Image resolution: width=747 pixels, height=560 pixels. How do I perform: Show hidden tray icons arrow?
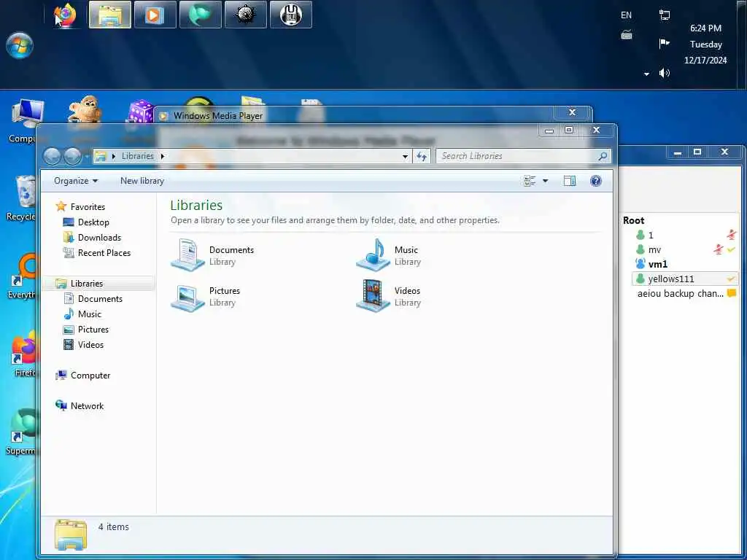646,74
